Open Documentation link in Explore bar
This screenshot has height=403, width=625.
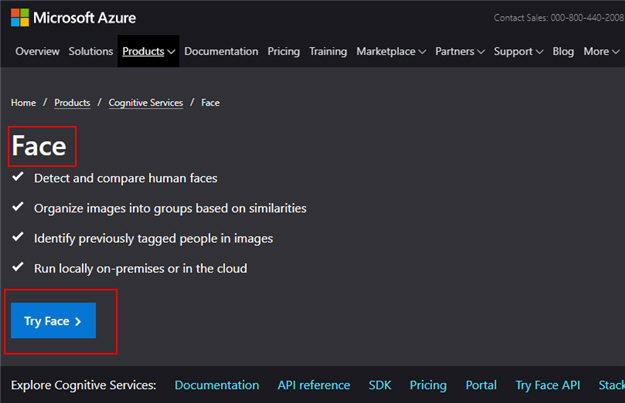tap(217, 385)
